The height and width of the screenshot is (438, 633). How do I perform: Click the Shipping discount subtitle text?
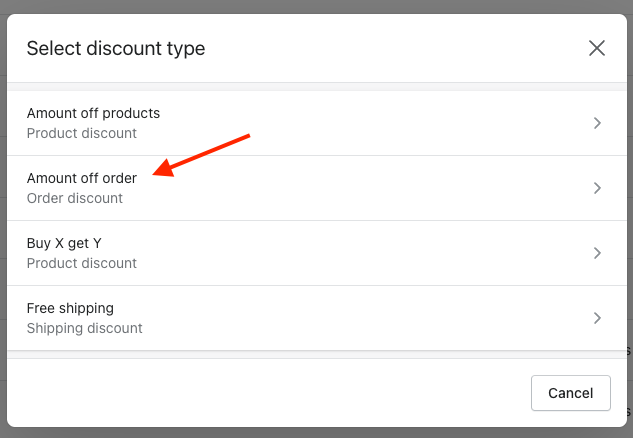click(x=85, y=328)
